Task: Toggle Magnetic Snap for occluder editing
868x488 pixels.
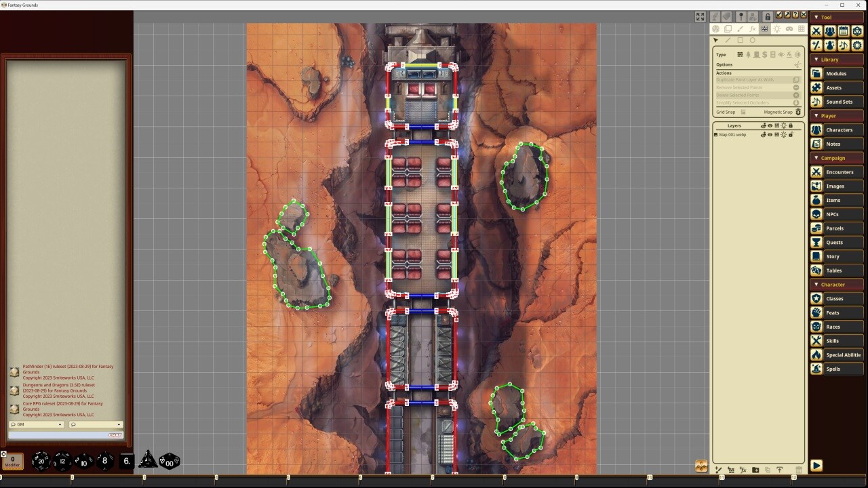Action: point(798,113)
